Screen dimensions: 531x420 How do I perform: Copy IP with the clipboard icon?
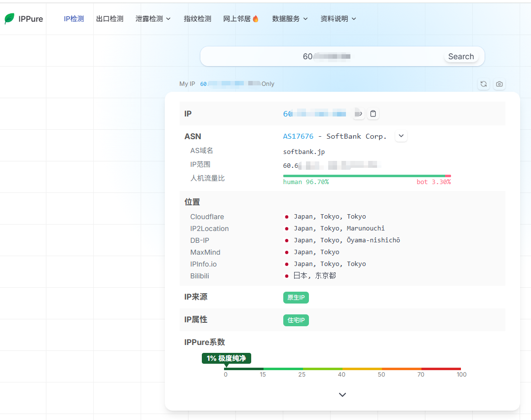pos(373,114)
